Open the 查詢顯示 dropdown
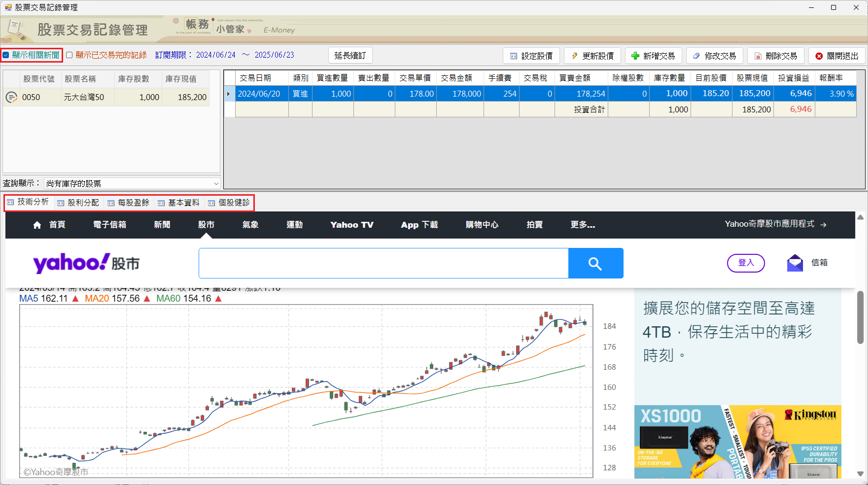The image size is (868, 485). (132, 183)
